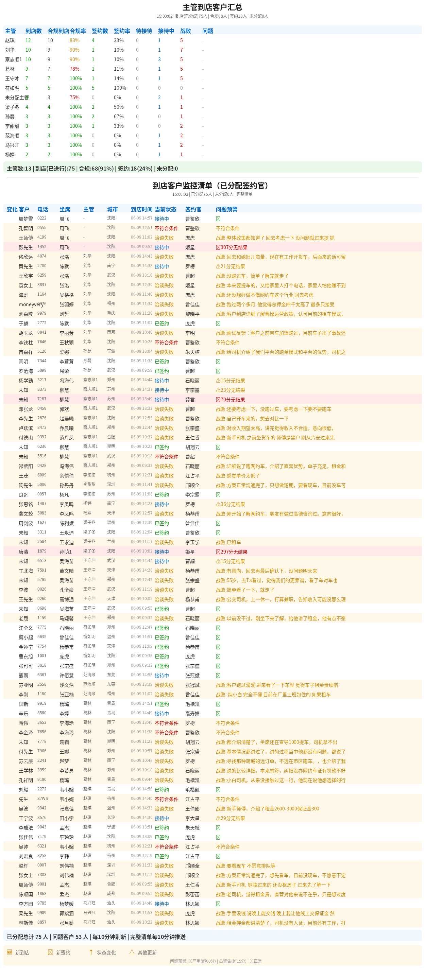
Task: Click the warning triangle in 黄先生's row
Action: coord(218,266)
